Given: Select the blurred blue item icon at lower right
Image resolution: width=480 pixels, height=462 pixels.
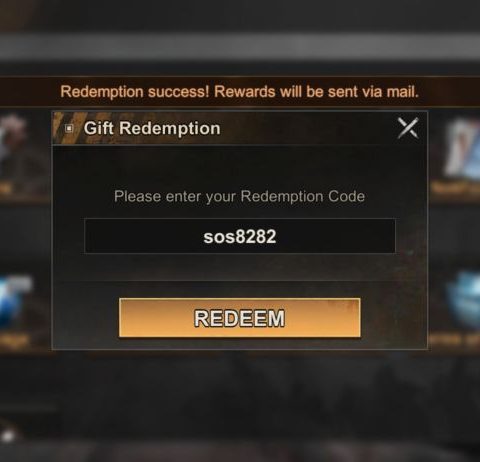Looking at the screenshot, I should coord(464,300).
